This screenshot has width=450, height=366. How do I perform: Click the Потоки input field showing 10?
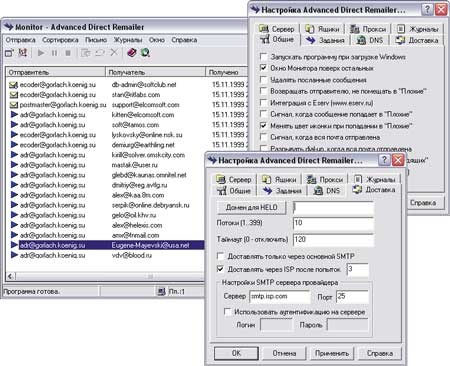coord(333,223)
